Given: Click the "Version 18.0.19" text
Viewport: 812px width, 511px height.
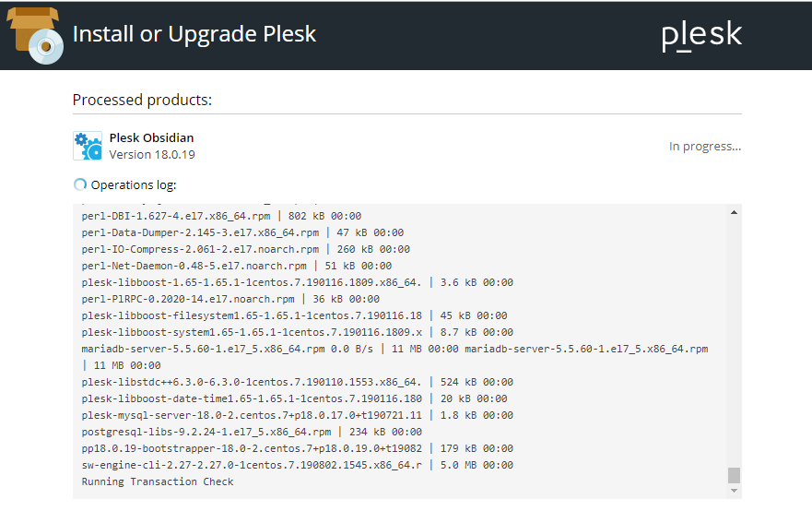Looking at the screenshot, I should click(152, 155).
